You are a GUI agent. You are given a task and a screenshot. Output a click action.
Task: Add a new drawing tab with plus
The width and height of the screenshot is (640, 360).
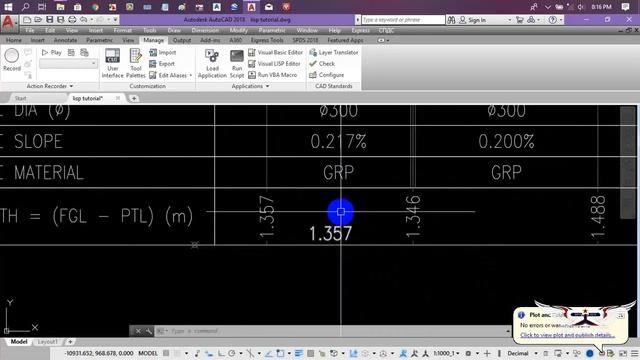(133, 98)
